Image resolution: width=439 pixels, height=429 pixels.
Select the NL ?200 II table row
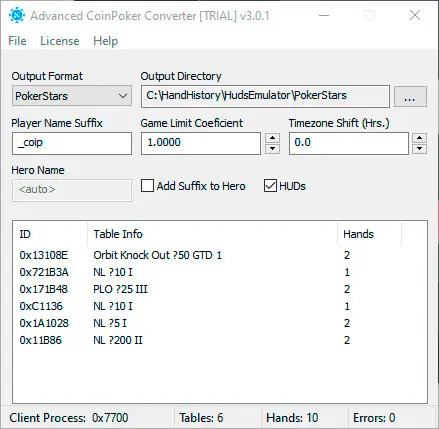pyautogui.click(x=220, y=340)
